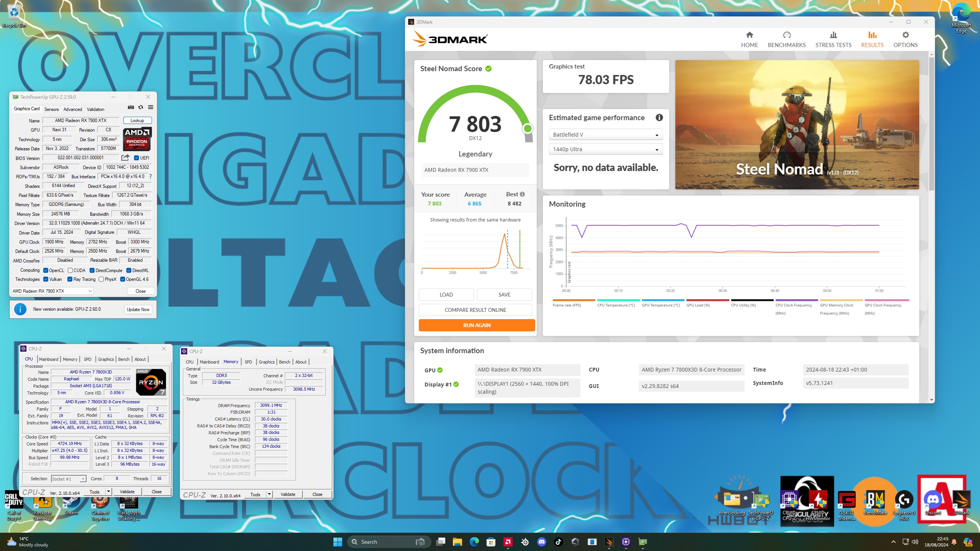The width and height of the screenshot is (980, 551).
Task: Click the Bus Interface question mark in GPU-Z
Action: (x=150, y=176)
